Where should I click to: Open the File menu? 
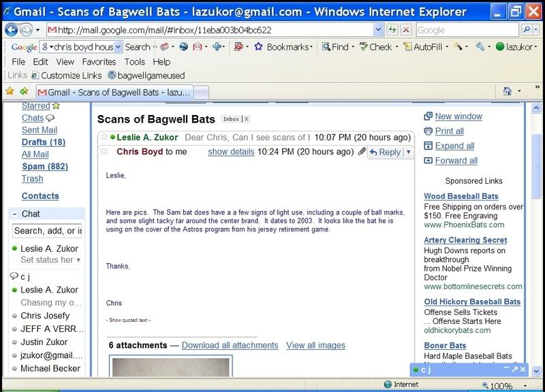[18, 62]
